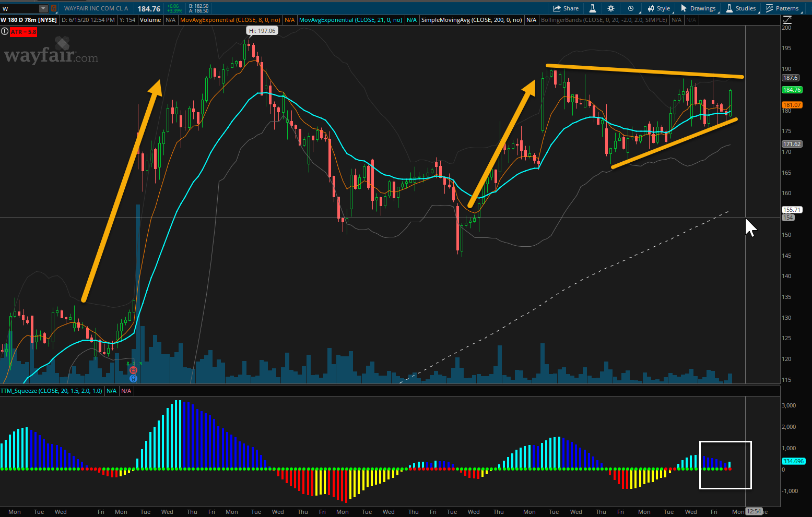Open the symbol selector dropdown arrow

43,8
